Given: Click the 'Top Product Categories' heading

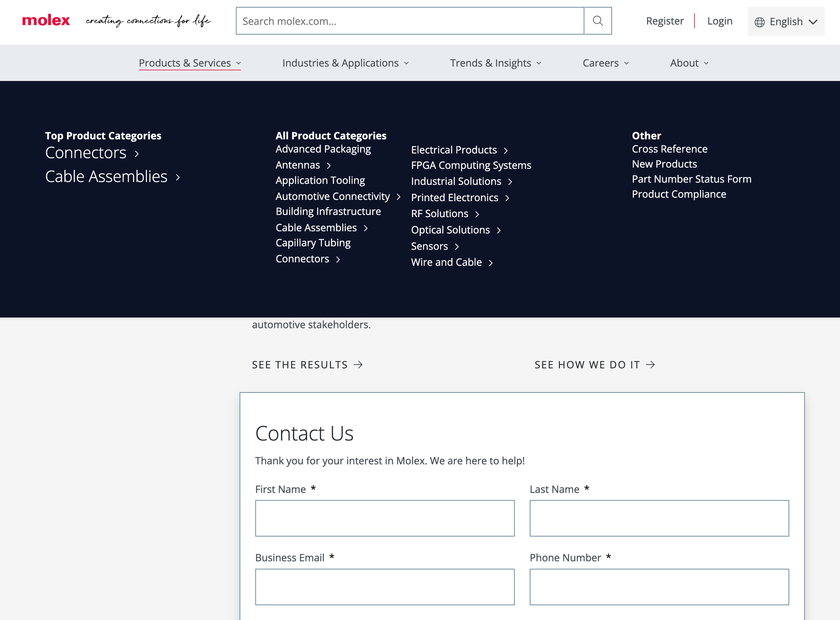Looking at the screenshot, I should click(x=103, y=136).
